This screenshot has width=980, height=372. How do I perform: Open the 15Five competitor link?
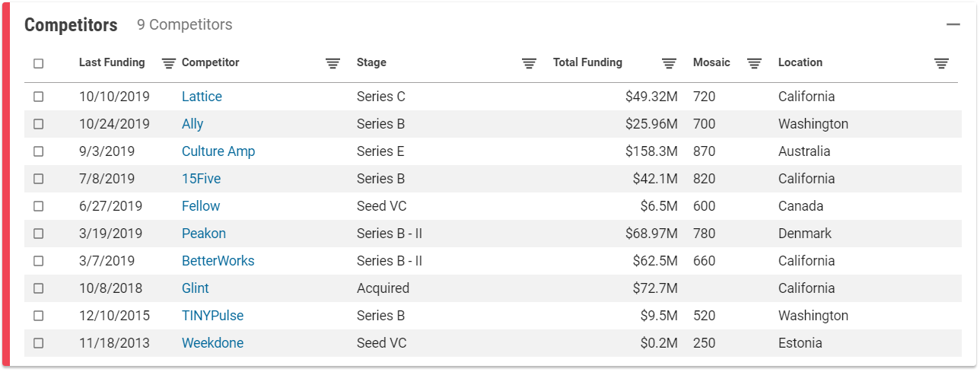point(201,179)
